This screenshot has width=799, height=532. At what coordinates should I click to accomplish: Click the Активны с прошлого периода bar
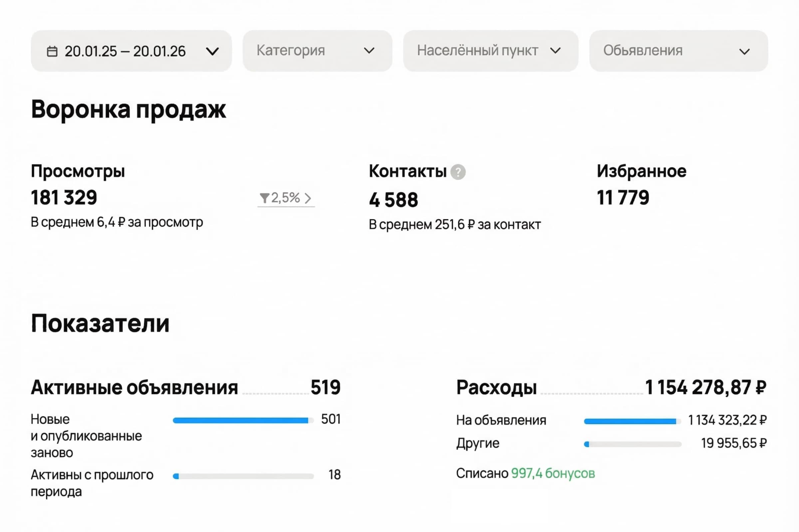point(243,476)
